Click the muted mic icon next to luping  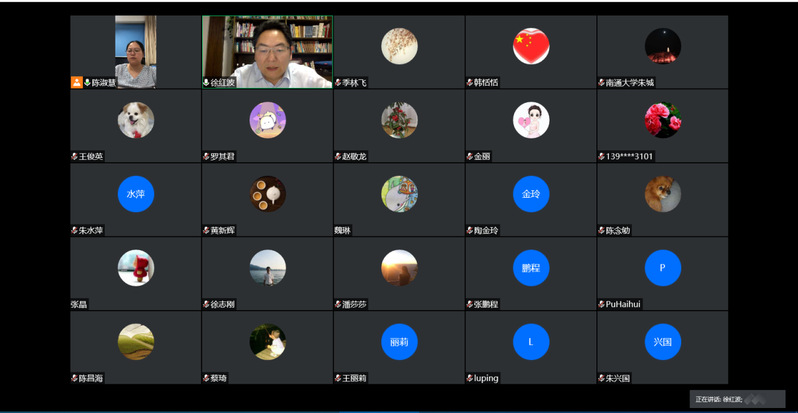470,378
